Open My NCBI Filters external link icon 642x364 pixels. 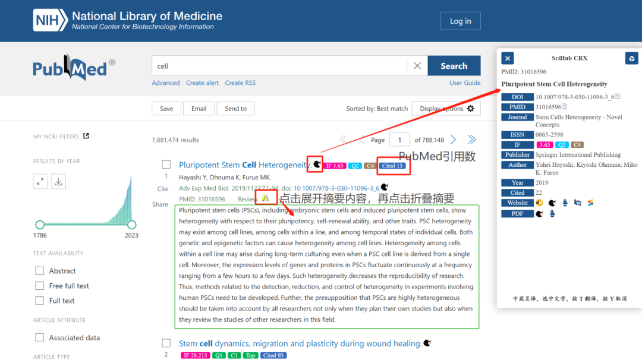pyautogui.click(x=86, y=136)
